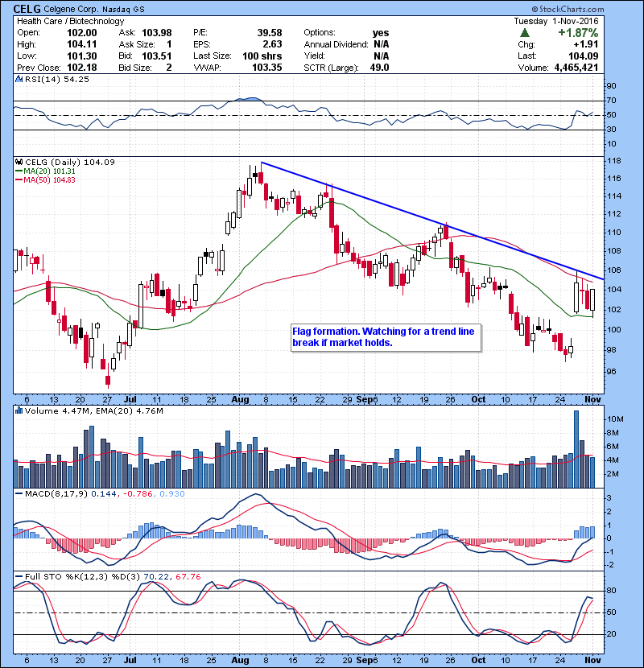644x668 pixels.
Task: Click the MACD(8,17,9) indicator label
Action: pos(56,494)
